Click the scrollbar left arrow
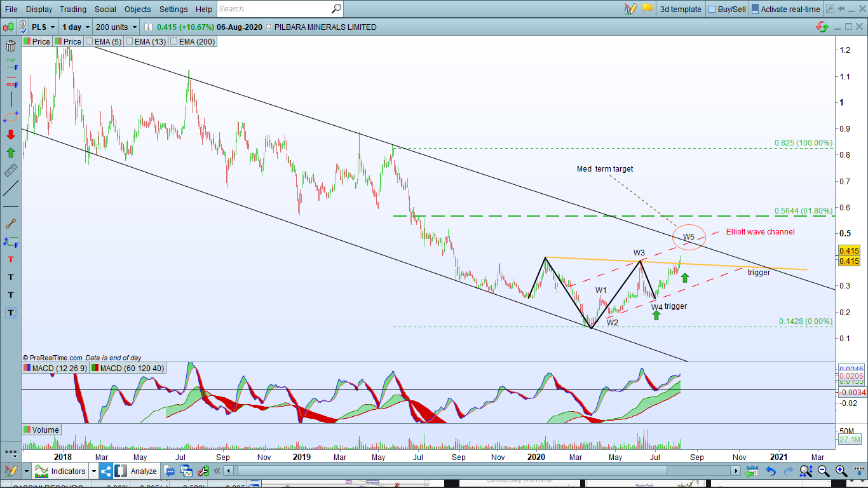868x488 pixels. click(229, 471)
